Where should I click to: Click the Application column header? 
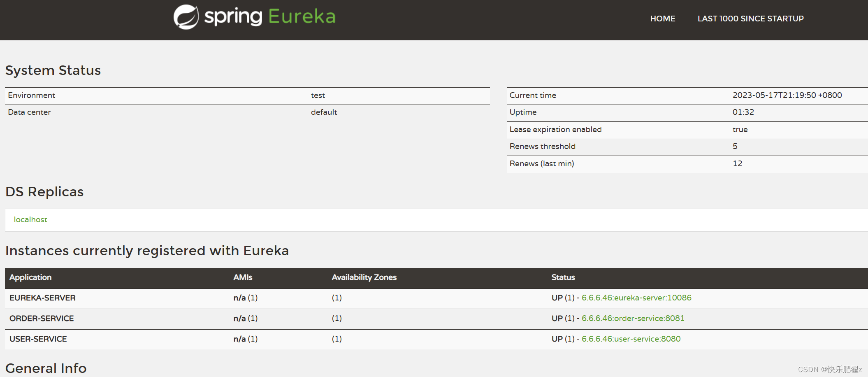(x=30, y=277)
